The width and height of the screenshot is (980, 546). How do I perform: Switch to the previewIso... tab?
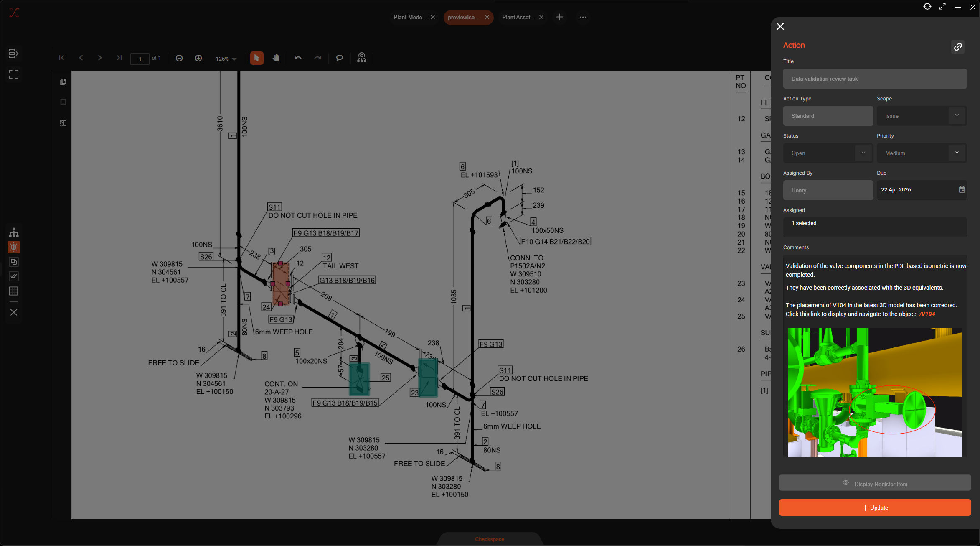click(x=463, y=17)
